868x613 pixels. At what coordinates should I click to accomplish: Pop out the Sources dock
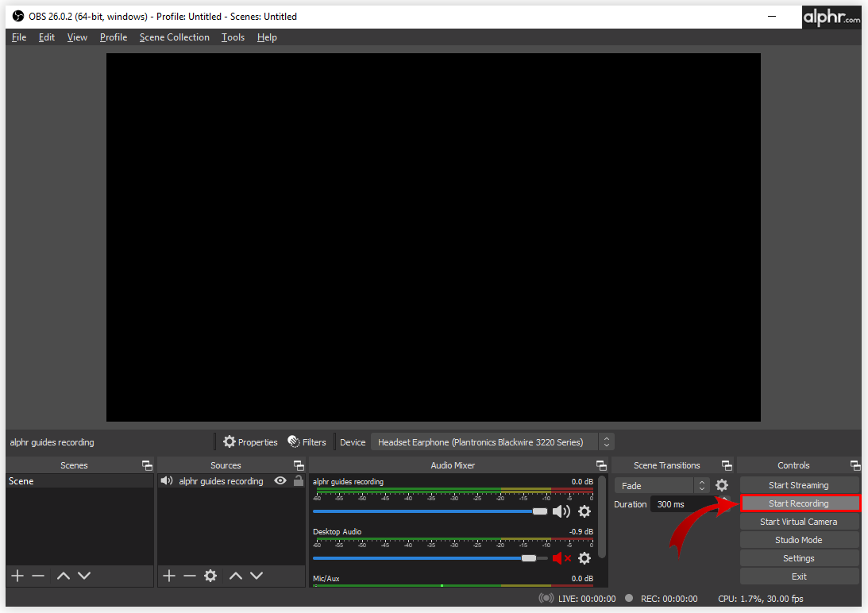point(299,465)
